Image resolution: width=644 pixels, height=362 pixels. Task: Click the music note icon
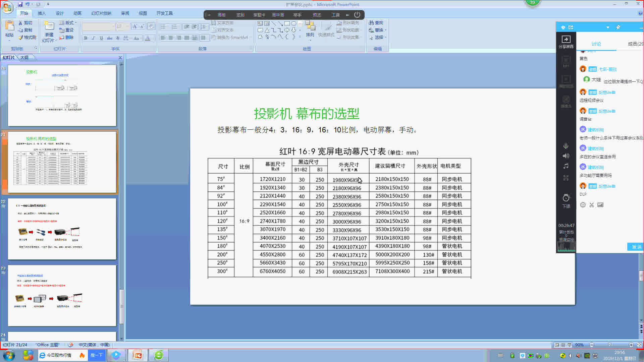click(x=566, y=166)
